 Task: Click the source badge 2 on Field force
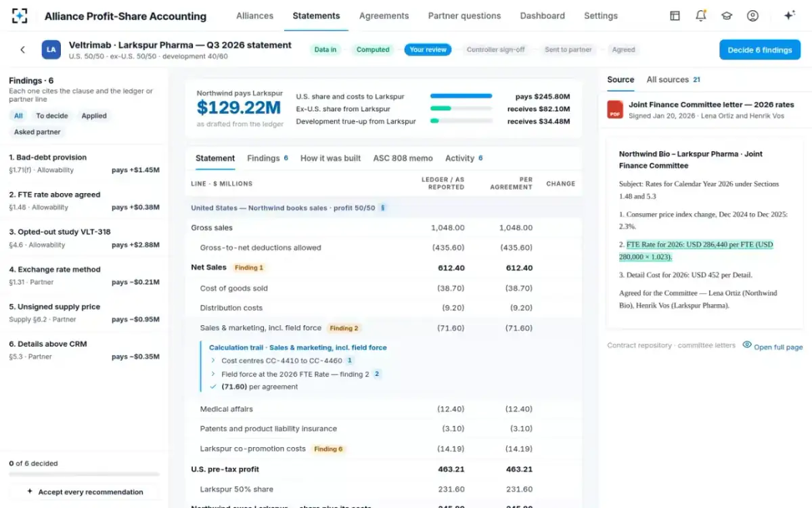tap(377, 374)
